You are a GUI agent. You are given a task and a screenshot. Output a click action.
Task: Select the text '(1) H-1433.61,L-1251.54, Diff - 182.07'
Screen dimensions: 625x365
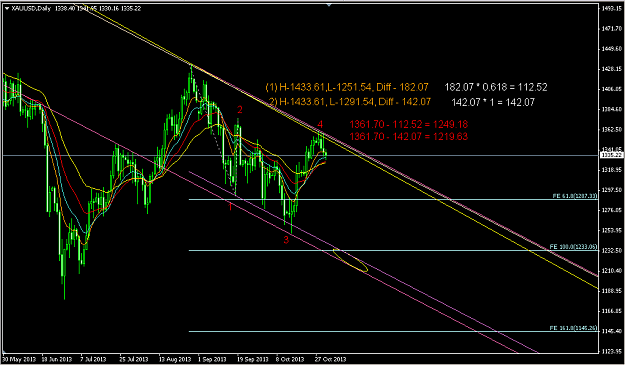[347, 87]
